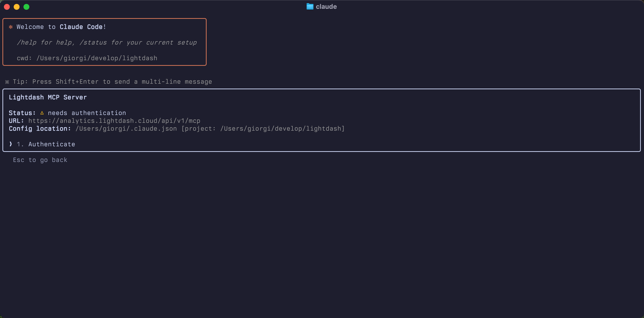Click the blue folder icon in title bar

click(310, 7)
